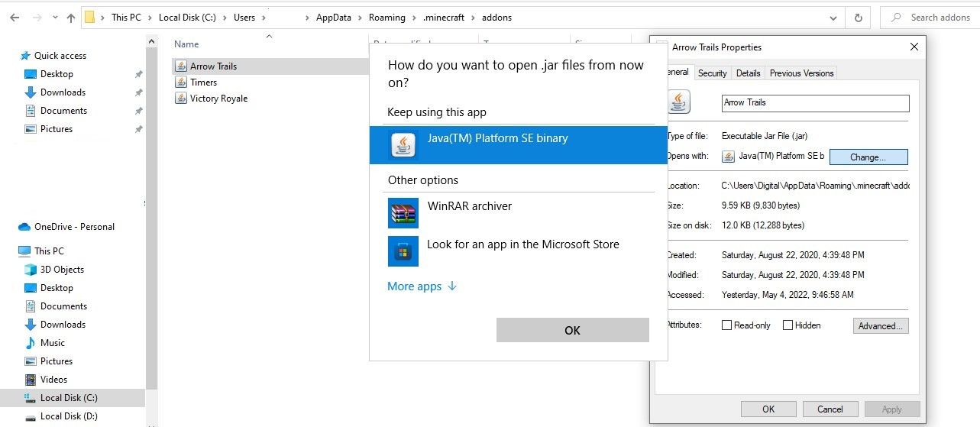Refresh the addons folder view
This screenshot has height=427, width=980.
click(859, 18)
